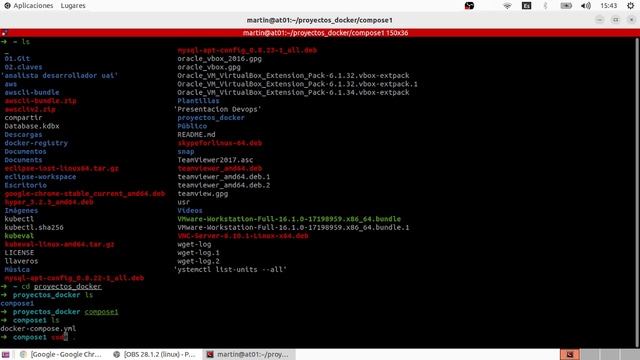
Task: Click the 'compartir' entry
Action: tap(23, 118)
